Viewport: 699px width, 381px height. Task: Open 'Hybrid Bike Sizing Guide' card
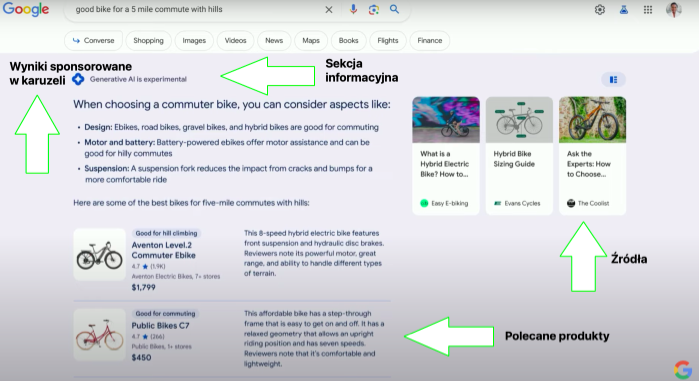pos(519,156)
